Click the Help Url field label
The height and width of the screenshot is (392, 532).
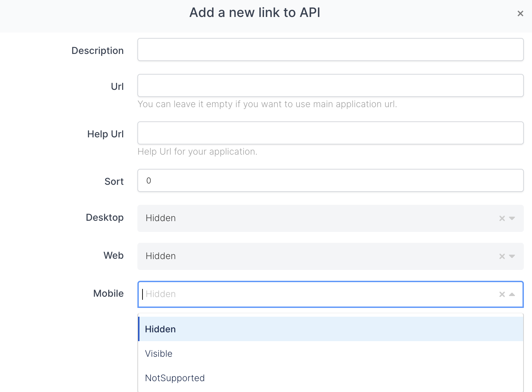105,134
